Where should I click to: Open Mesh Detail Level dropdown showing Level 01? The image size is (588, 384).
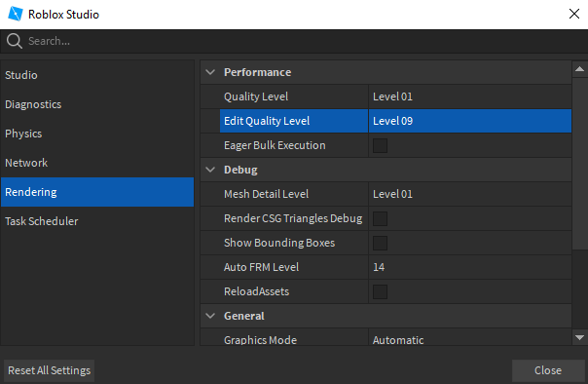pyautogui.click(x=470, y=194)
